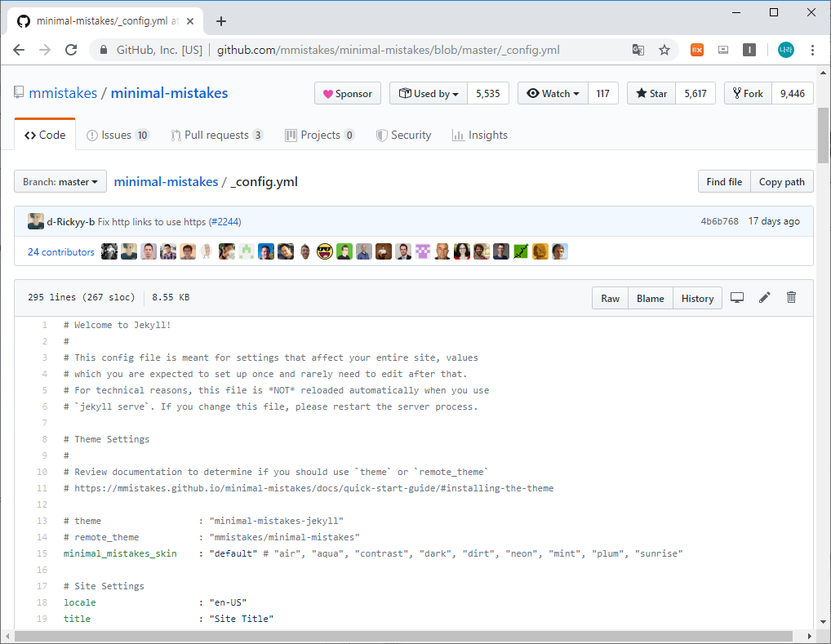Image resolution: width=831 pixels, height=644 pixels.
Task: Fork the minimal-mistakes repository
Action: pos(748,94)
